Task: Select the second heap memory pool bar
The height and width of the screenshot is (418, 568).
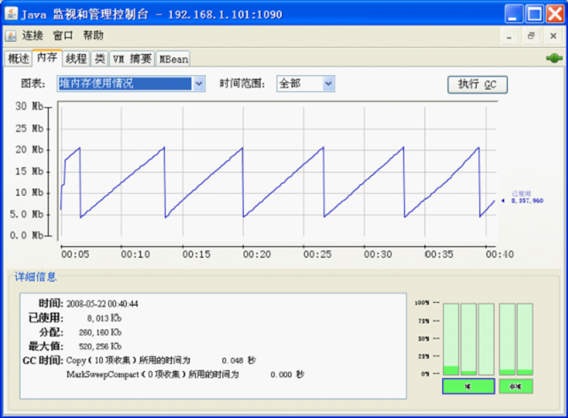Action: [469, 339]
